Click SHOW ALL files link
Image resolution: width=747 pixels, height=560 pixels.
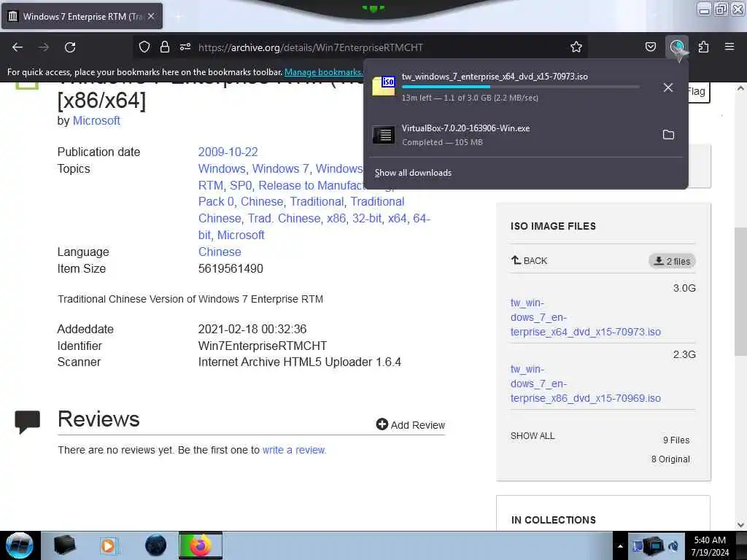pos(533,436)
